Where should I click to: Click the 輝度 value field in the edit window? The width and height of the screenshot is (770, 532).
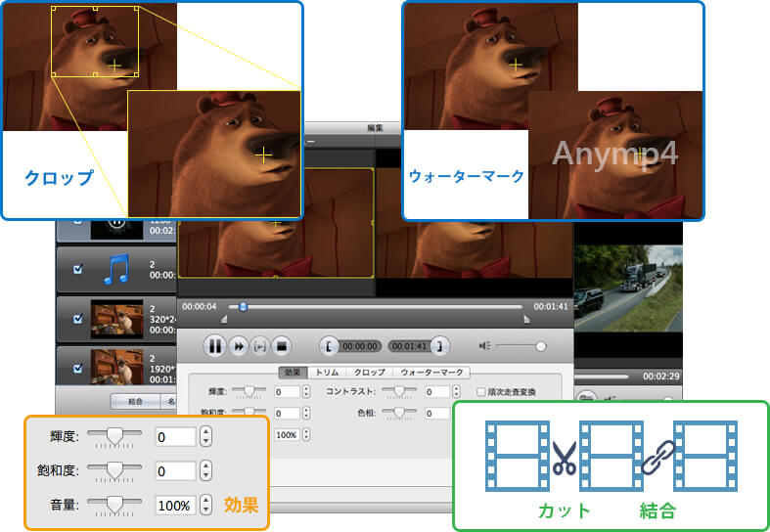pos(287,391)
